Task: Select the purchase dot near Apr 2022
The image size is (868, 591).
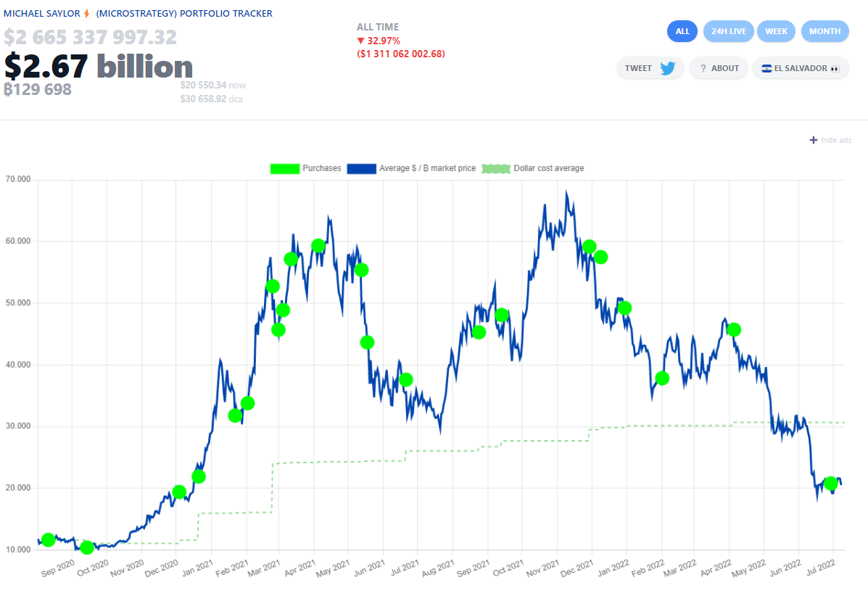Action: (733, 330)
